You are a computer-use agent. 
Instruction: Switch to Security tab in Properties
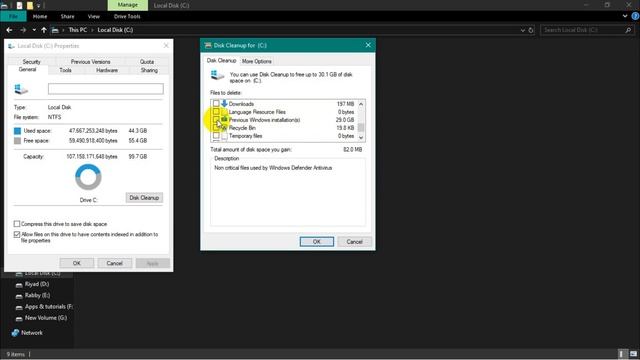(31, 62)
